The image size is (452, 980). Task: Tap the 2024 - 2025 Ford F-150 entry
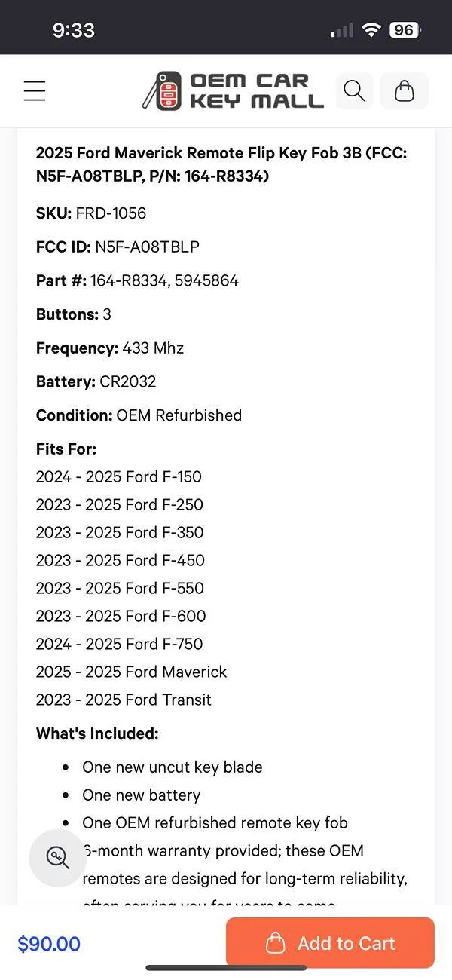118,476
